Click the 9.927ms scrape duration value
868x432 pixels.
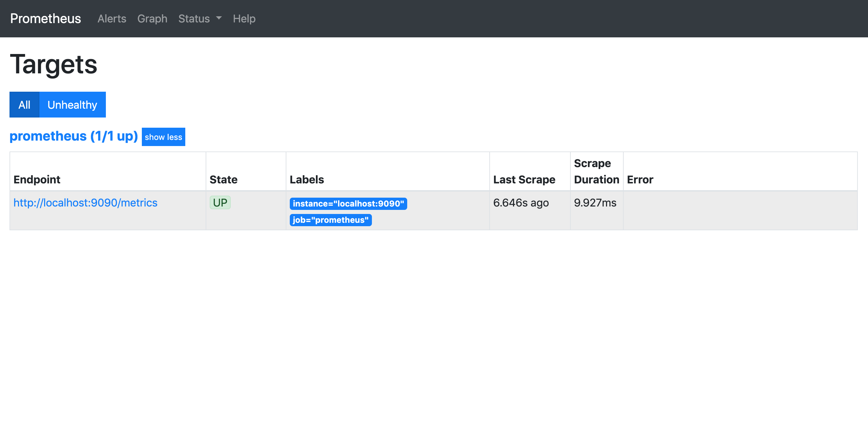(595, 203)
